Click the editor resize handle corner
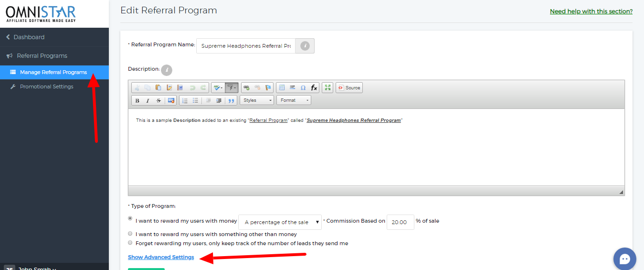Viewport: 644px width, 270px height. pos(621,192)
